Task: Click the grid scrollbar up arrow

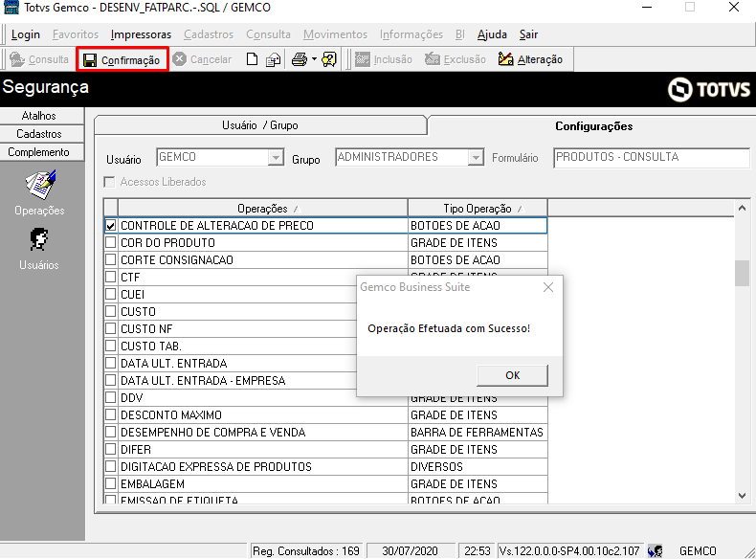Action: pyautogui.click(x=742, y=209)
